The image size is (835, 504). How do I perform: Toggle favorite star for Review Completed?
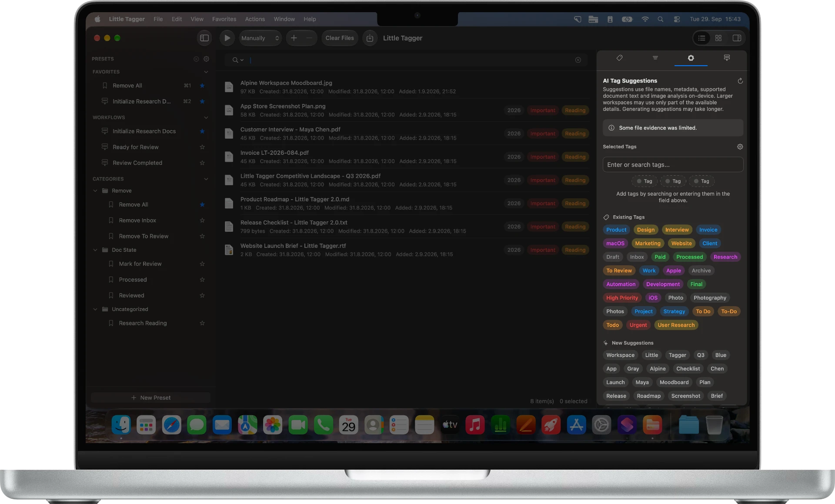(202, 163)
